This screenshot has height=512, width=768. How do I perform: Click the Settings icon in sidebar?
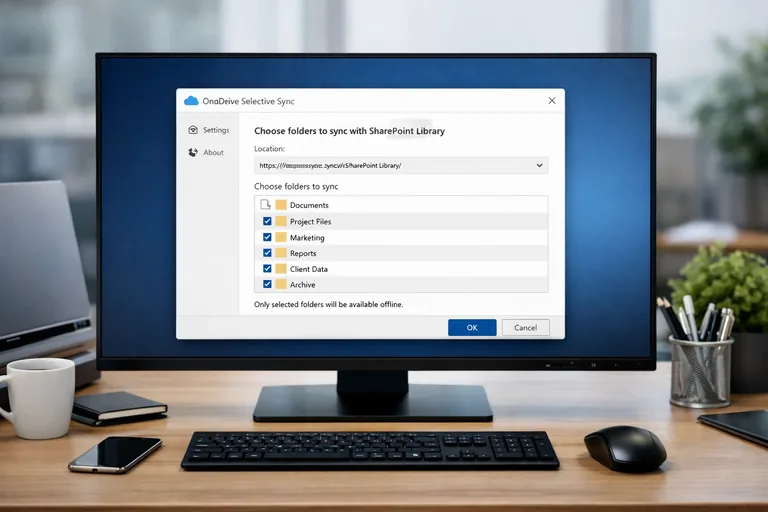pos(193,130)
